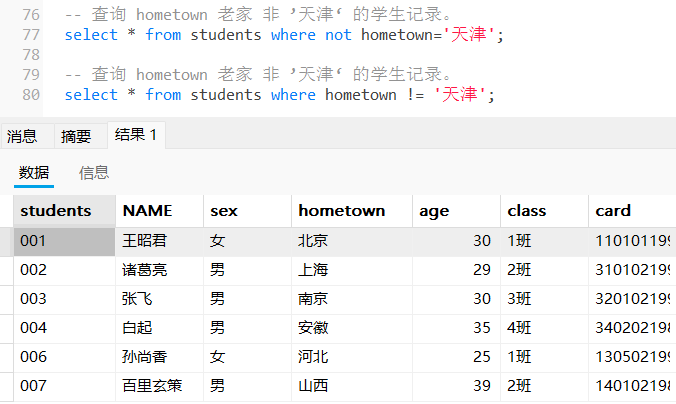Click the comment text on line 79

(x=258, y=75)
